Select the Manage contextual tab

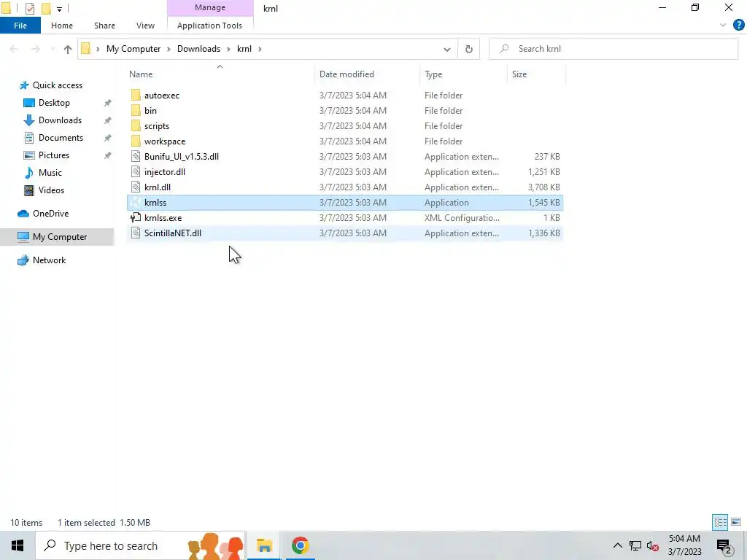210,7
